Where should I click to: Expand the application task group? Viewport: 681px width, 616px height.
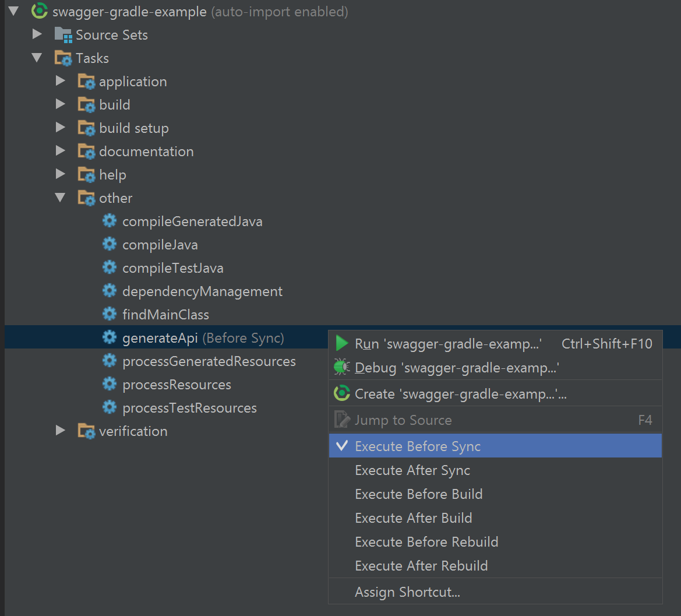[x=60, y=82]
